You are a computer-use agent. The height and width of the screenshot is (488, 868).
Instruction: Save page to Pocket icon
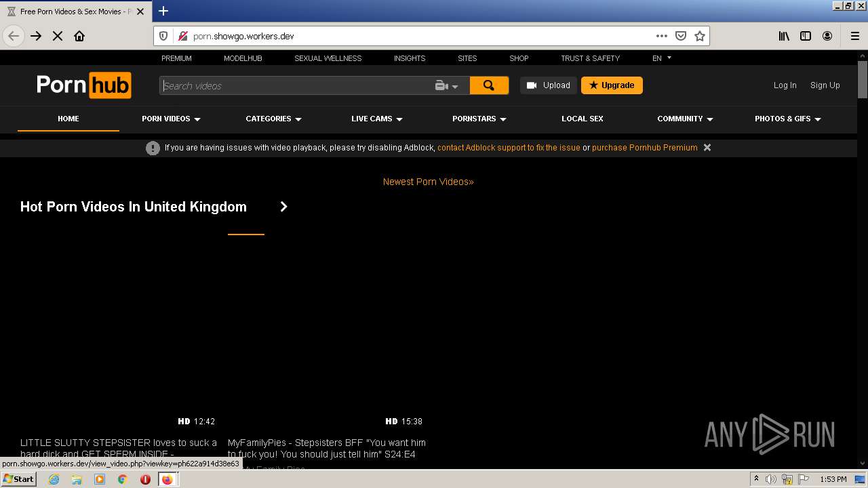tap(681, 36)
